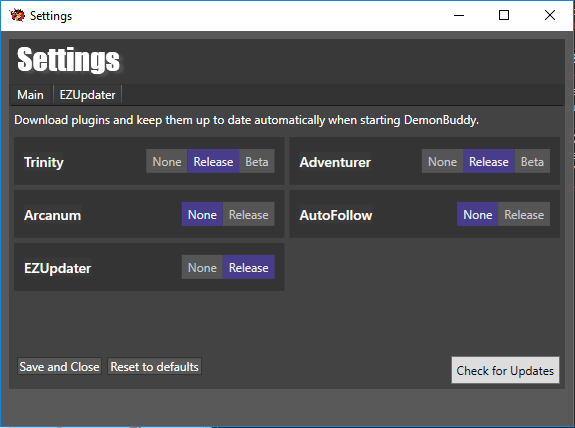Set Trinity update channel to Release
575x428 pixels.
click(x=213, y=162)
